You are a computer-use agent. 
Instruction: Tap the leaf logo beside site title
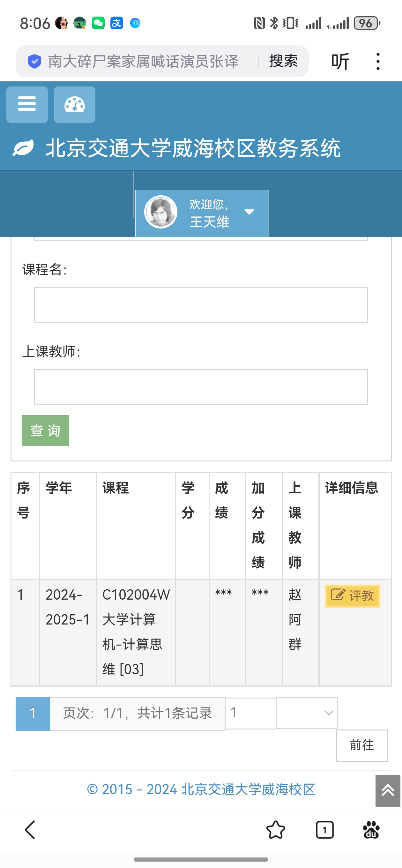23,148
